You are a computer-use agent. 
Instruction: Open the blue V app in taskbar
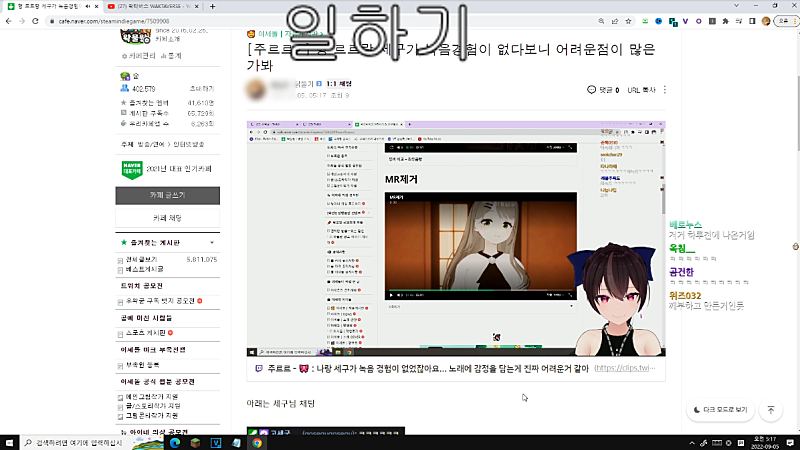(x=216, y=443)
